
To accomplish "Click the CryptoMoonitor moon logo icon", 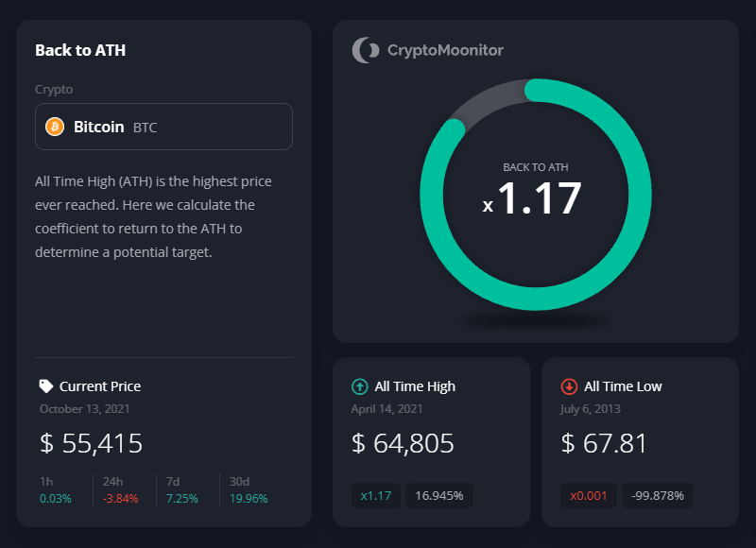I will pos(365,50).
